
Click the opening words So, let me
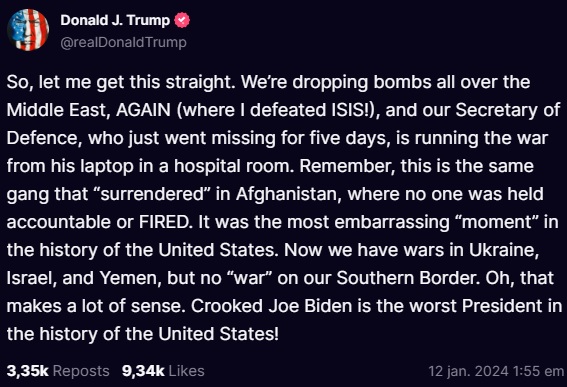tap(50, 82)
